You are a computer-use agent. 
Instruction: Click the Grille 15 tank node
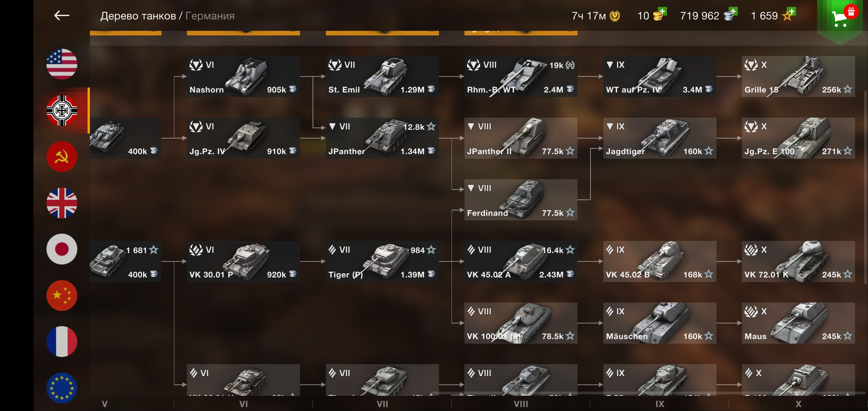coord(798,76)
